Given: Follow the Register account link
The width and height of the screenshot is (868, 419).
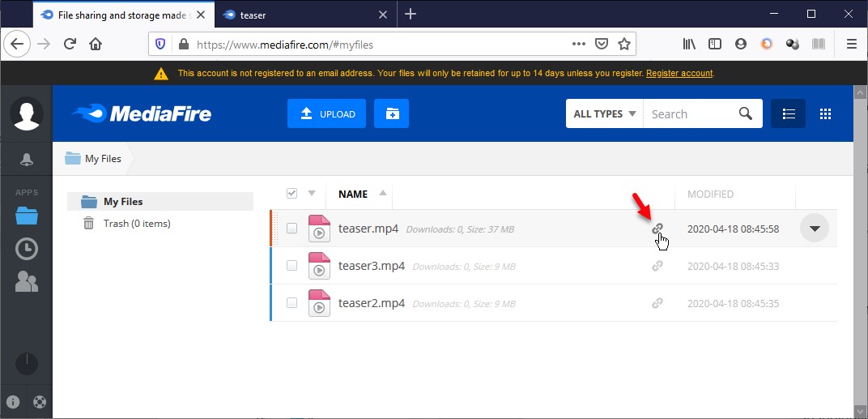Looking at the screenshot, I should tap(679, 73).
